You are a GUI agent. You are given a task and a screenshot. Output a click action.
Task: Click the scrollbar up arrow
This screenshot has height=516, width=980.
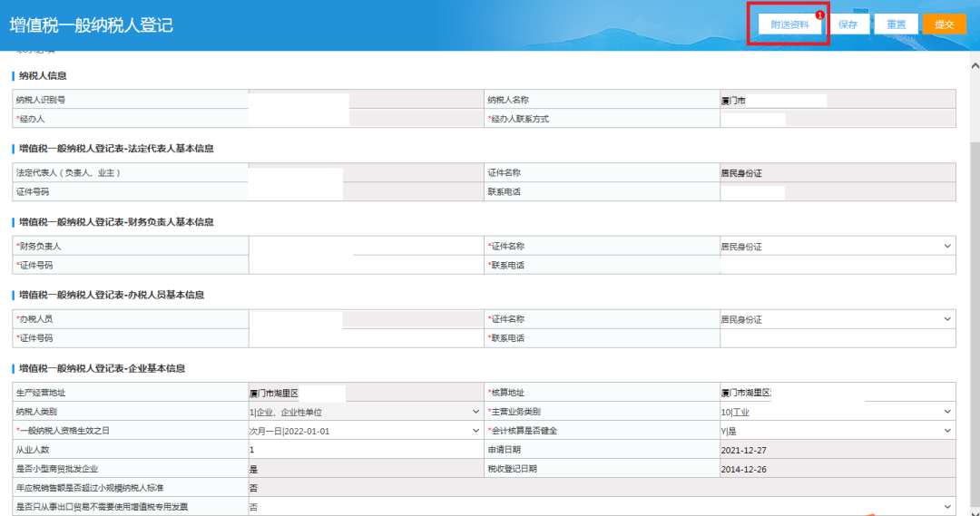tap(975, 65)
